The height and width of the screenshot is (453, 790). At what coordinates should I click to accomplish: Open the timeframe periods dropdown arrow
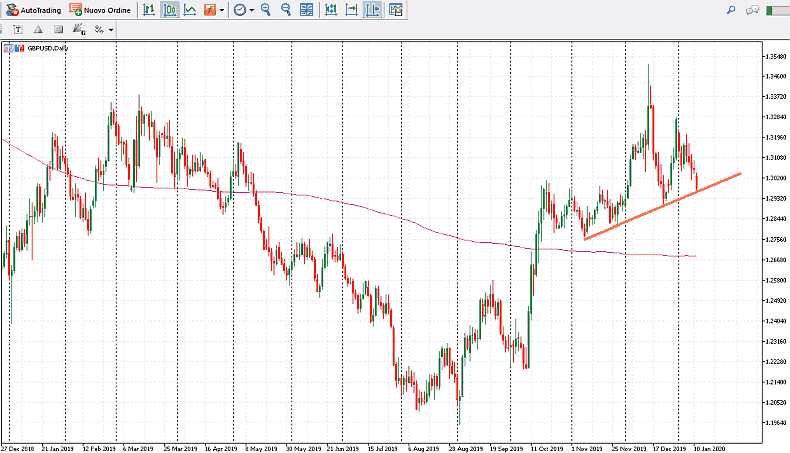coord(251,10)
